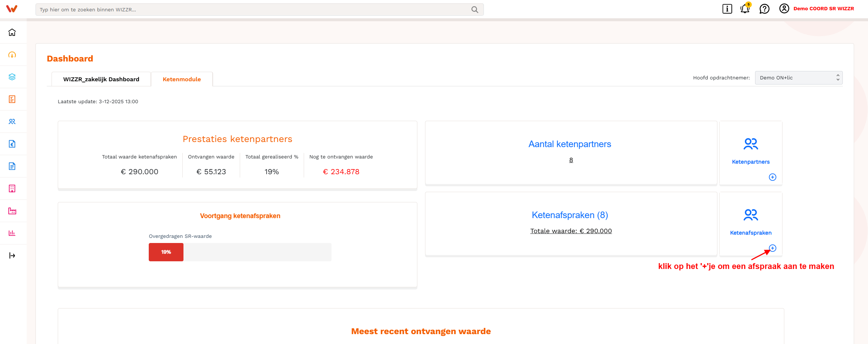The image size is (868, 344).
Task: Click the user profile avatar icon
Action: pos(784,8)
